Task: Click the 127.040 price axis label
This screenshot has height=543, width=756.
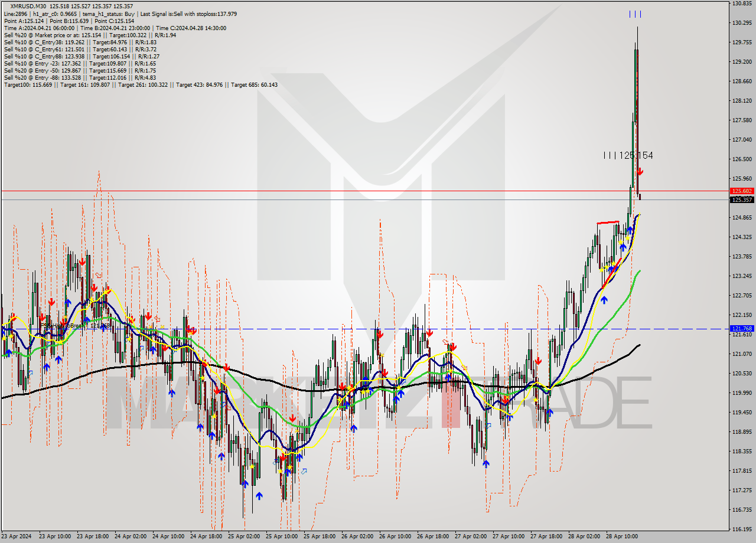Action: 742,139
